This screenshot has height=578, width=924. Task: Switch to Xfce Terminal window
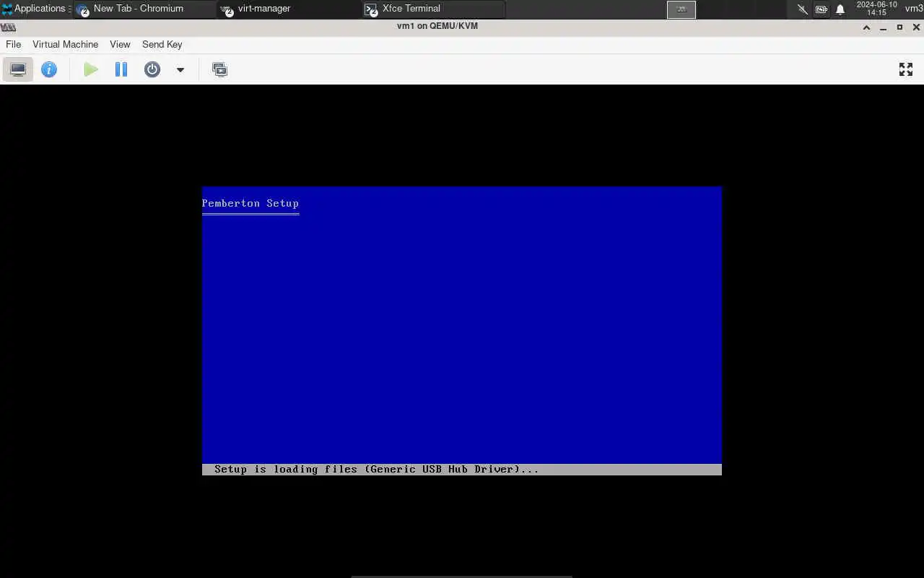433,9
